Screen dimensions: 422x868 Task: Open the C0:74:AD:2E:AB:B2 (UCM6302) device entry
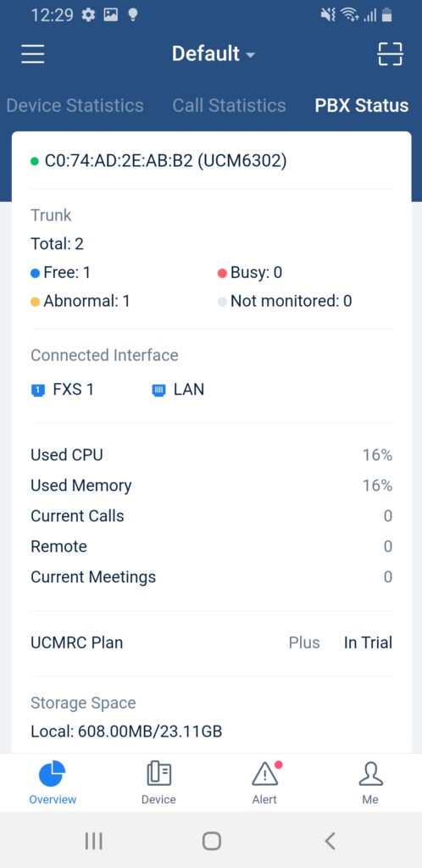click(158, 161)
